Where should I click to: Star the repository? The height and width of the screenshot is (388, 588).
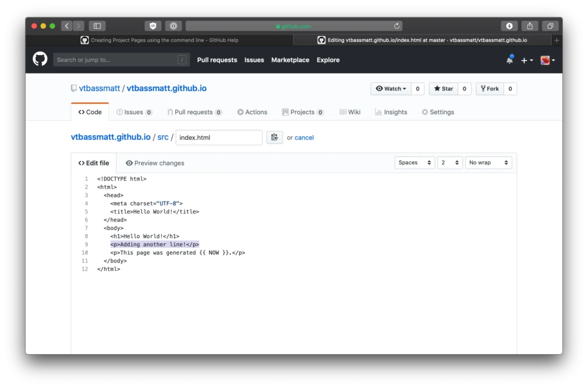coord(443,88)
